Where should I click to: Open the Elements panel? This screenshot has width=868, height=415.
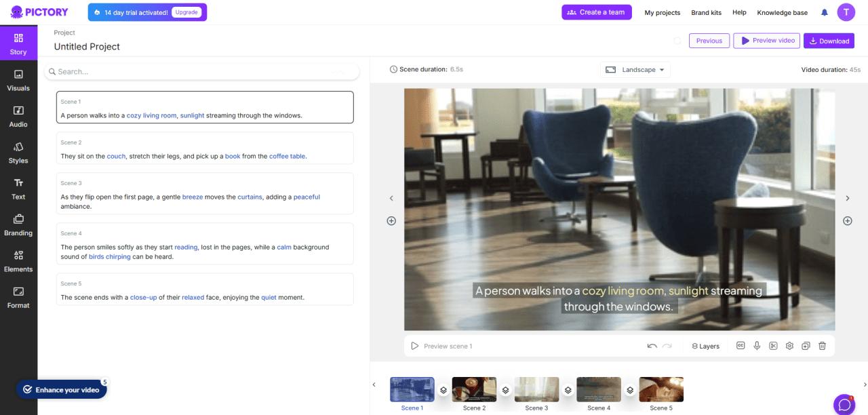(x=18, y=261)
